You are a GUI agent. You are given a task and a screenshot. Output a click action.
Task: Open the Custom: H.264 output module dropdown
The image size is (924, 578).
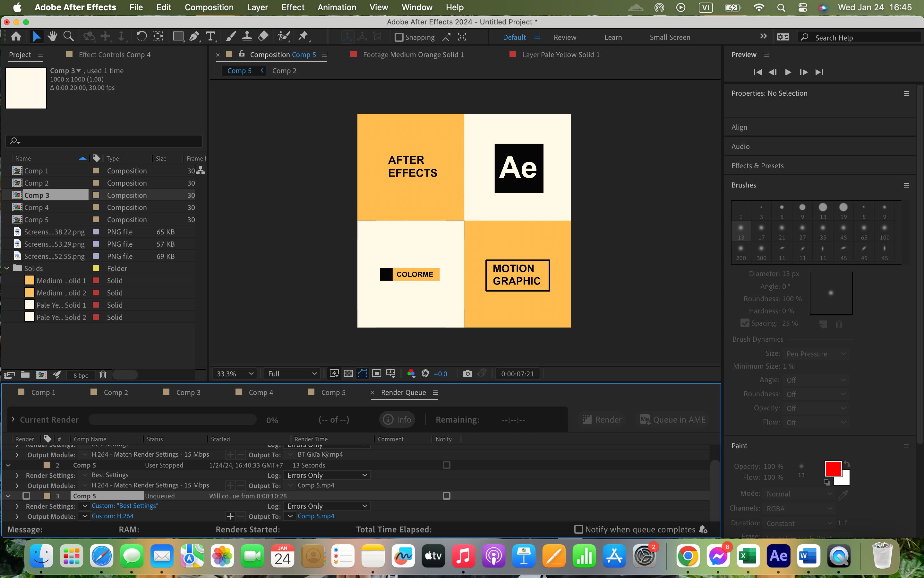(85, 516)
